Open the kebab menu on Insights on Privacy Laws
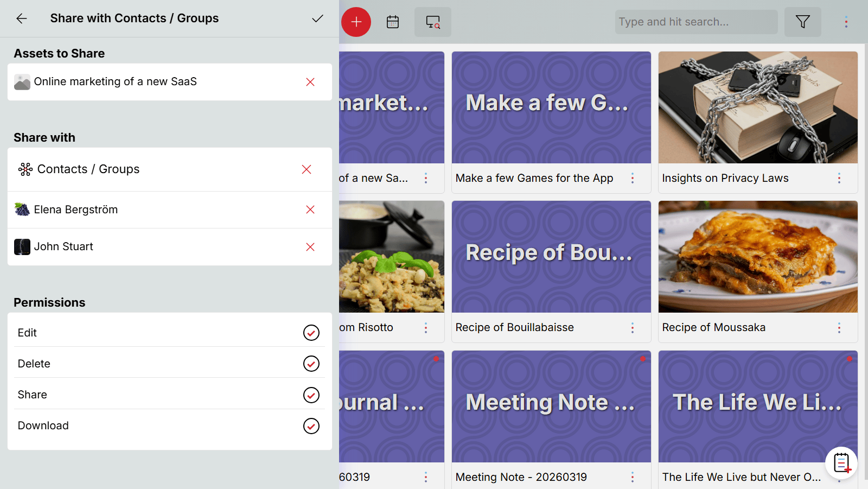 839,178
